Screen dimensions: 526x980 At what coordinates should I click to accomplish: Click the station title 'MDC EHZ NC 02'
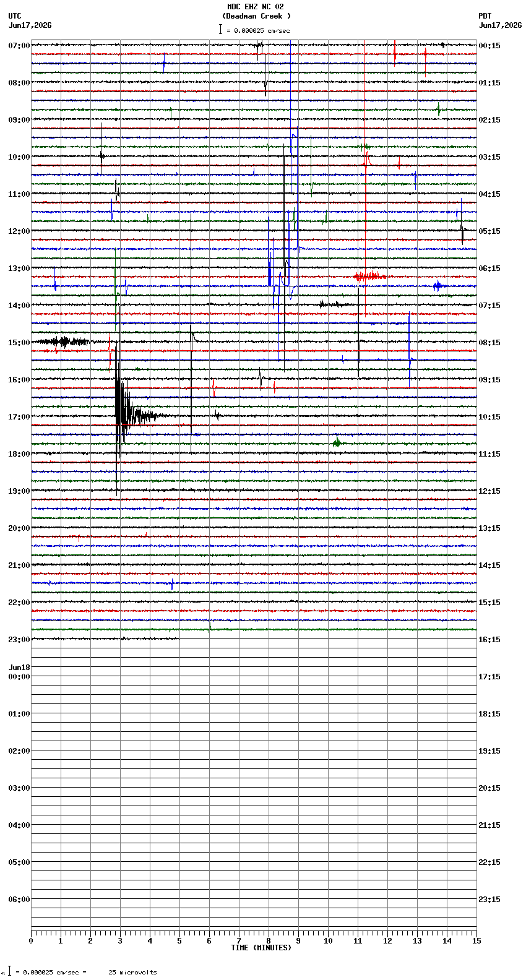[x=256, y=7]
